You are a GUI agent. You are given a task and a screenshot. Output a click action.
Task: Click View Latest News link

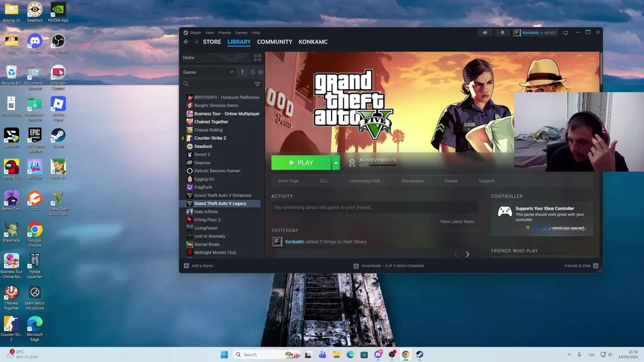click(457, 221)
